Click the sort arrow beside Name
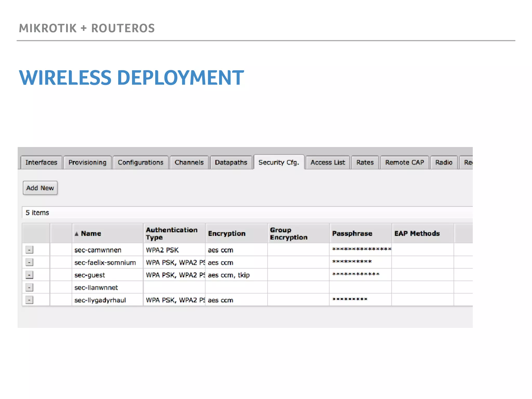The image size is (532, 399). [76, 234]
